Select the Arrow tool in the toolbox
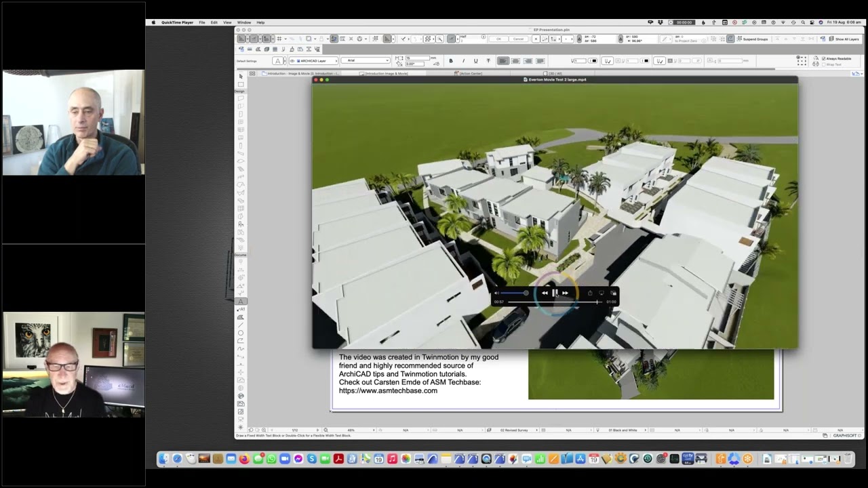 click(x=241, y=77)
